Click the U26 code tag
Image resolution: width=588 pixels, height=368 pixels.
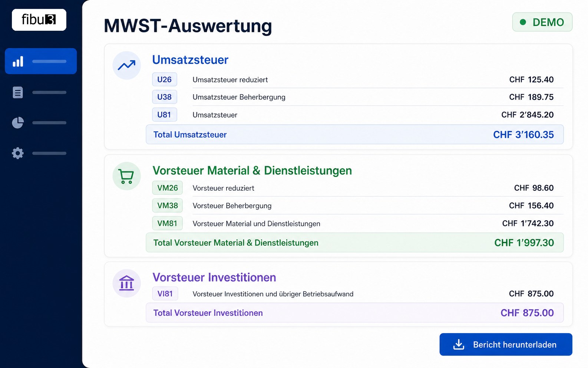click(x=165, y=79)
